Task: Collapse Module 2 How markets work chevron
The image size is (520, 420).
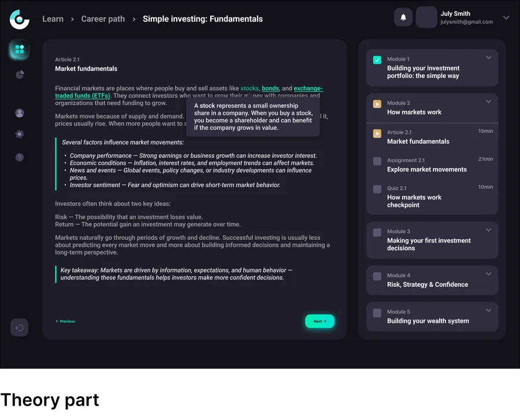Action: (488, 102)
